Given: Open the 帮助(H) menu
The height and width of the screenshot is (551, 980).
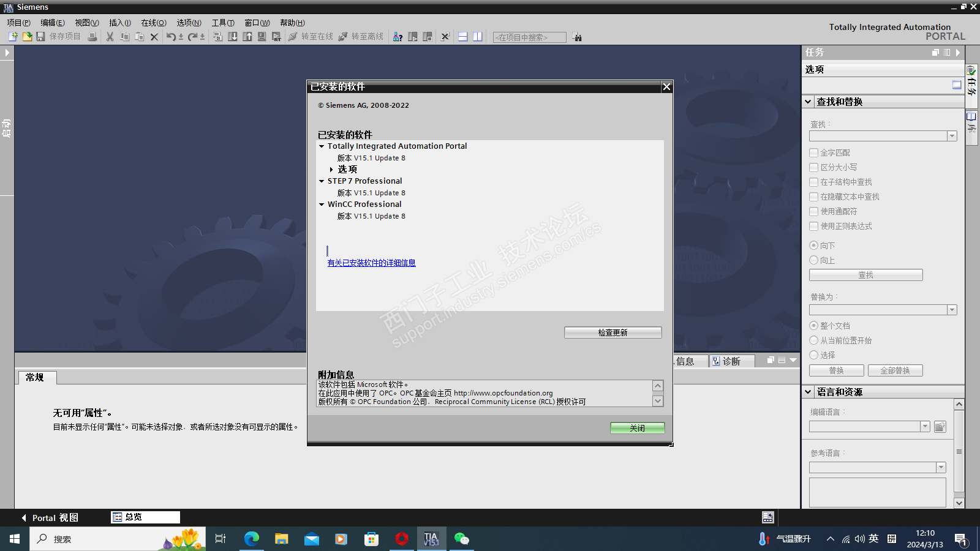Looking at the screenshot, I should (292, 23).
